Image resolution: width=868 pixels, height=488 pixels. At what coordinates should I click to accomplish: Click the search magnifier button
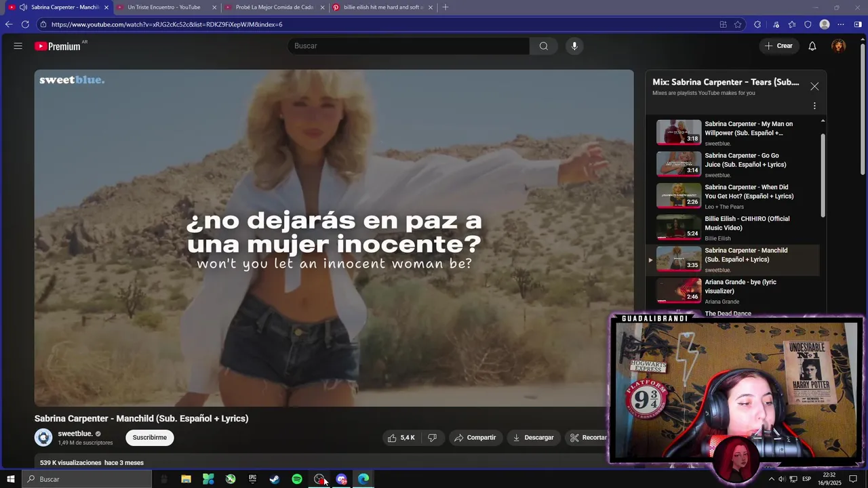point(544,46)
